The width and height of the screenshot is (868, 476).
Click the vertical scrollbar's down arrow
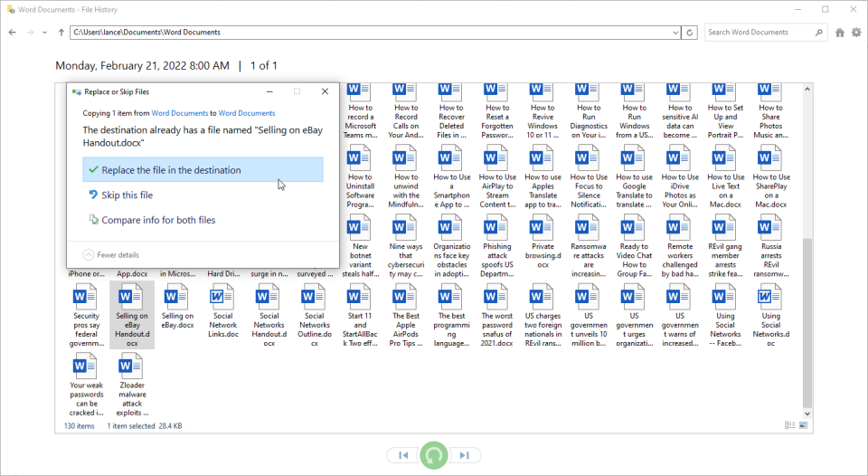pos(807,414)
